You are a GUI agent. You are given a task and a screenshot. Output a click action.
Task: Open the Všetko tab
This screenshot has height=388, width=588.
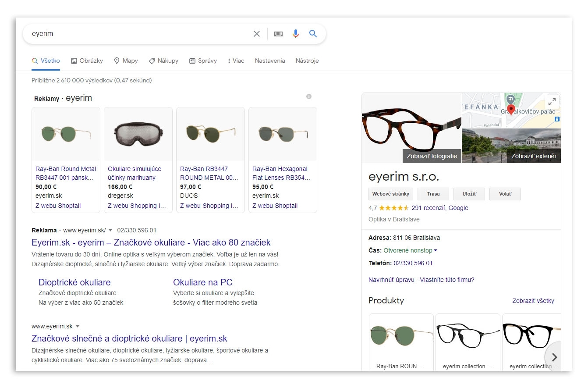[46, 61]
